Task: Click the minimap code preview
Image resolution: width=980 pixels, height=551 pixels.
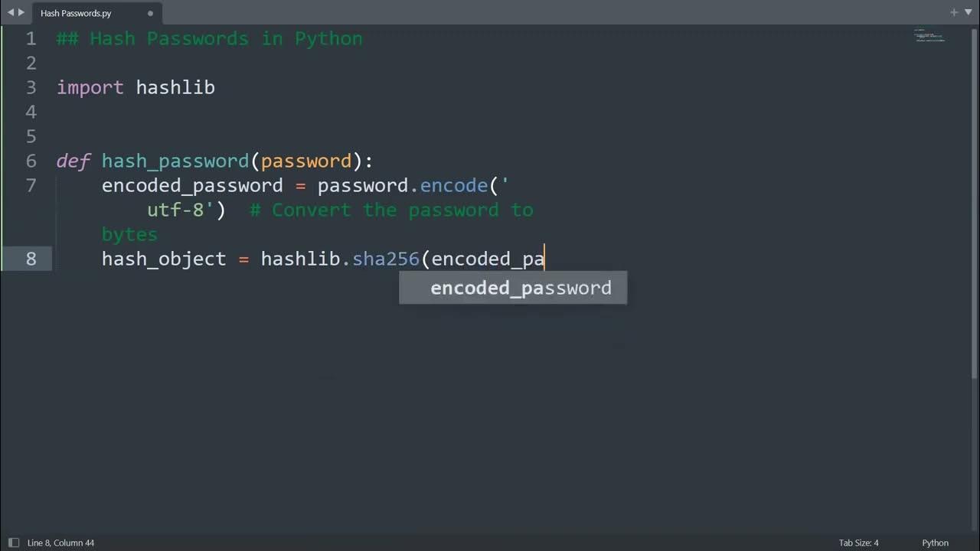Action: pos(929,36)
